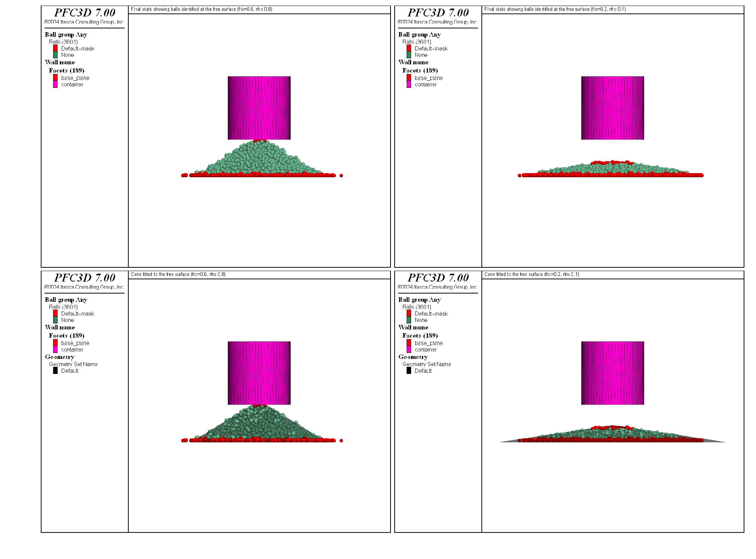The height and width of the screenshot is (559, 756).
Task: Click the red Default-mask swatch in fric=0.6 cone plot
Action: 55,313
